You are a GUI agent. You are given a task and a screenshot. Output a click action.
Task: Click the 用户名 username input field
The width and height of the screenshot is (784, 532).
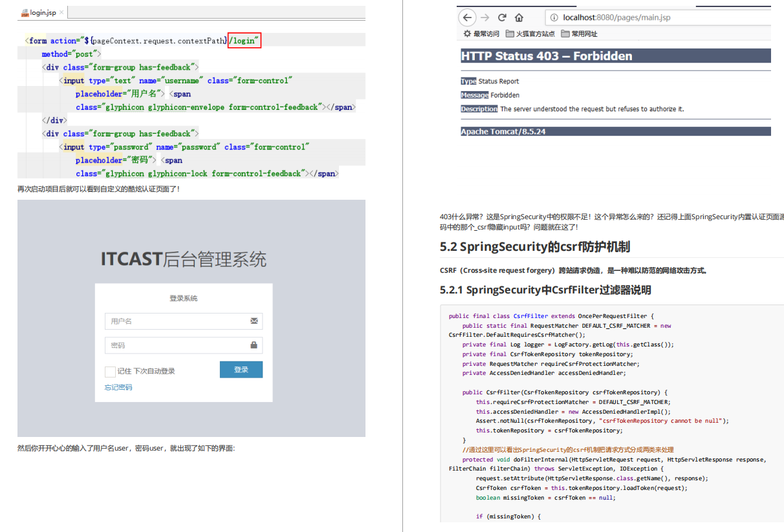[x=184, y=321]
